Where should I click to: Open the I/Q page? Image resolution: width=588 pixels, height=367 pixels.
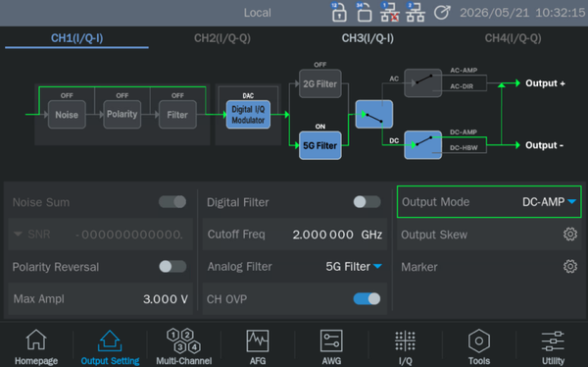405,346
